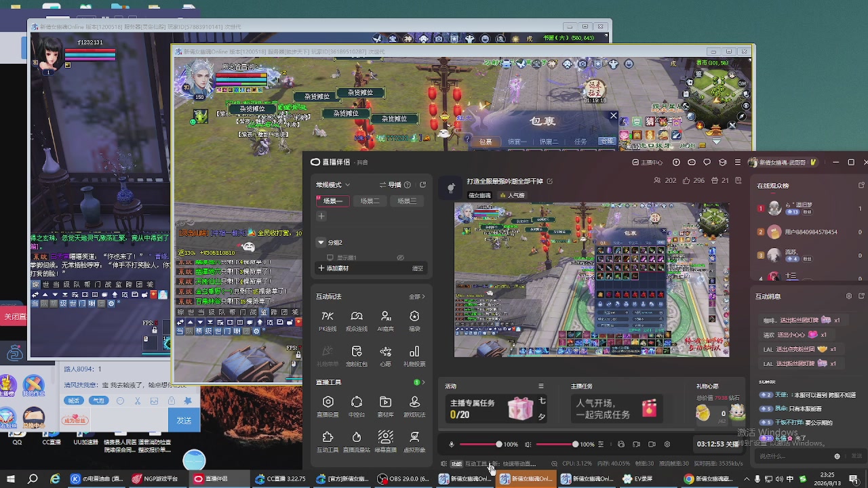Open the 心愿 wish feature
Viewport: 868px width, 488px height.
click(x=385, y=356)
